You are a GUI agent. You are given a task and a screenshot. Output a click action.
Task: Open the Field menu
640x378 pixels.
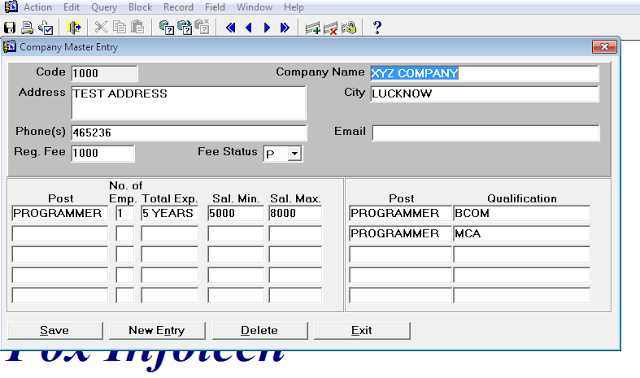pyautogui.click(x=215, y=7)
